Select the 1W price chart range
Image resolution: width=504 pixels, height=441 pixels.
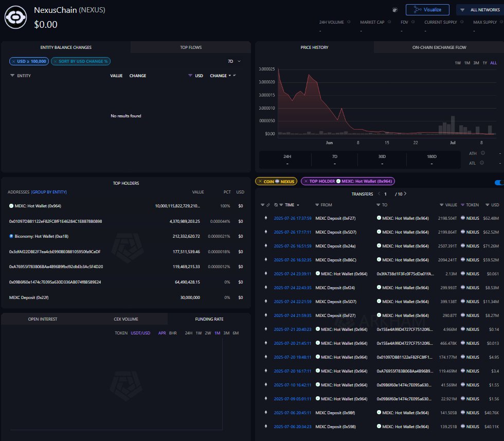[x=458, y=63]
